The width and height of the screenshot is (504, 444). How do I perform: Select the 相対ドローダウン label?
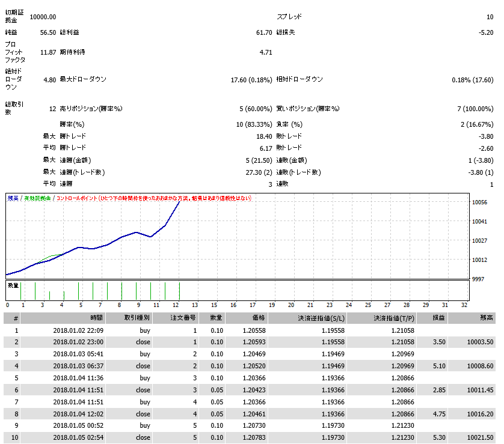click(x=300, y=79)
